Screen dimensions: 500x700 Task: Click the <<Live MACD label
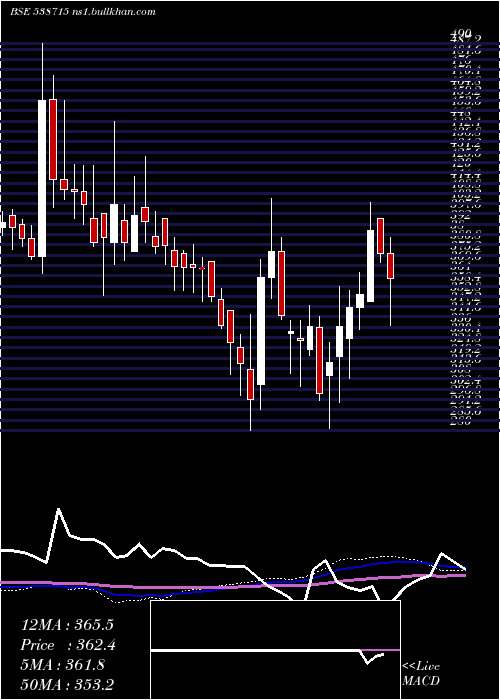[421, 674]
